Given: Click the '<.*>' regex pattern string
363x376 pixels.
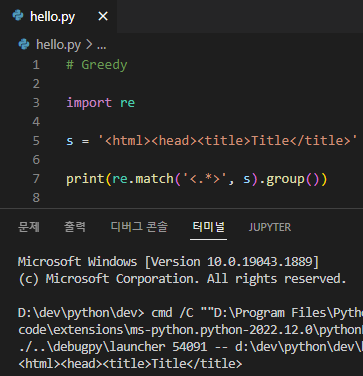Looking at the screenshot, I should pos(205,179).
